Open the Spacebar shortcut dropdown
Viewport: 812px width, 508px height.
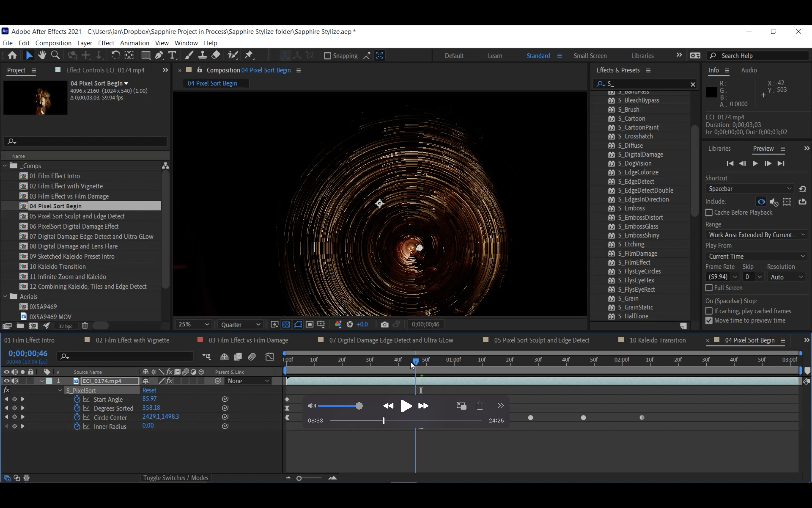point(750,189)
